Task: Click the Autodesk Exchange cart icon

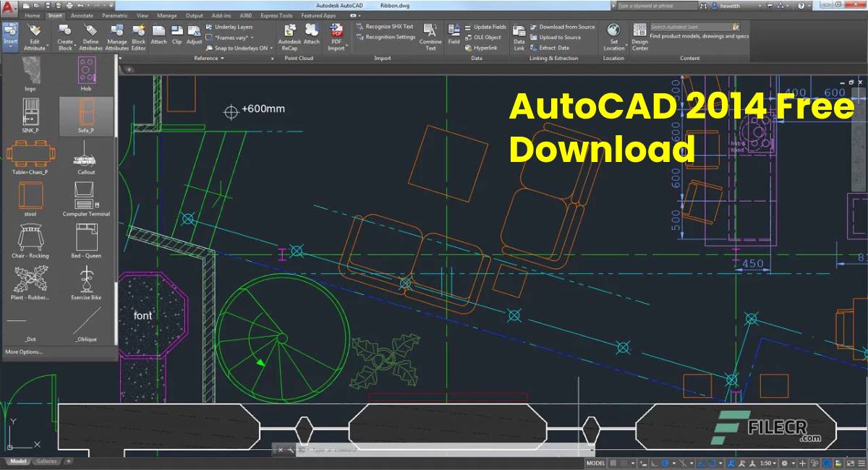Action: point(769,6)
